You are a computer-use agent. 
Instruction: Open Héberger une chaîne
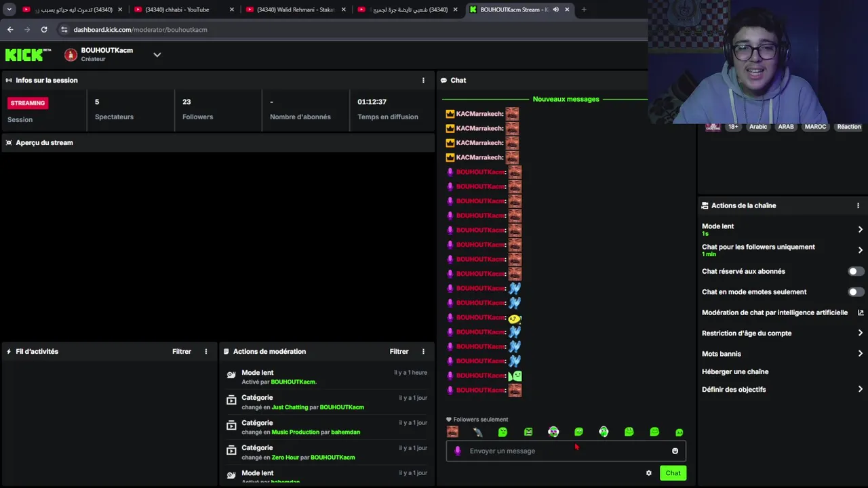tap(735, 371)
